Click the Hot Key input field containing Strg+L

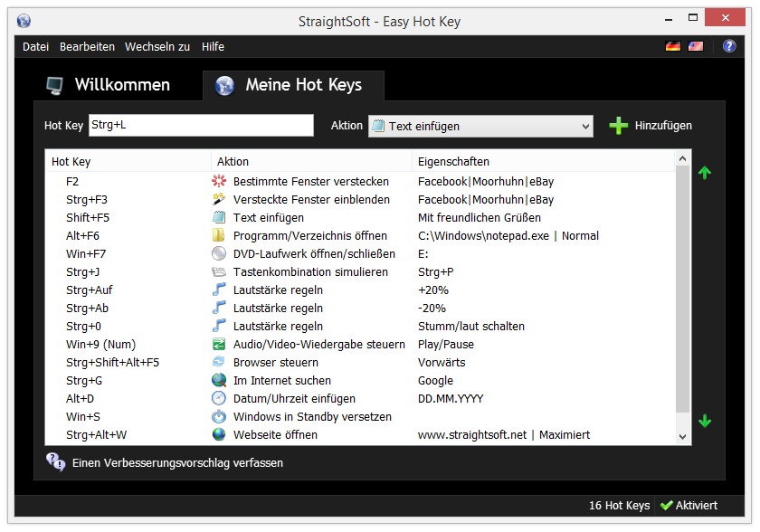click(201, 126)
